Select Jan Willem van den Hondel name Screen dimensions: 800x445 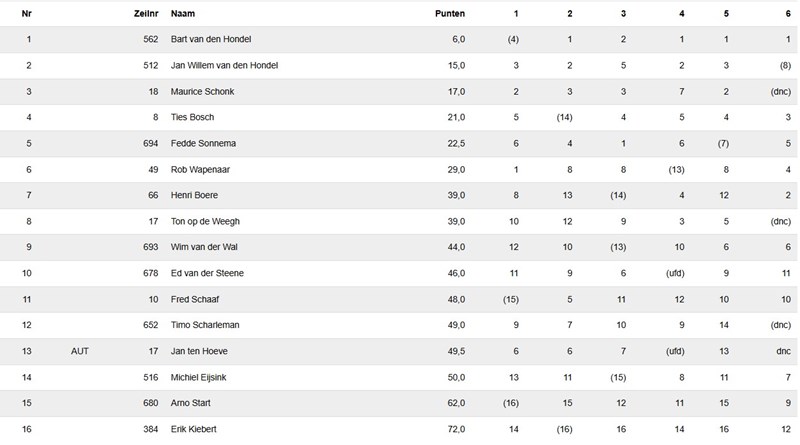coord(224,65)
